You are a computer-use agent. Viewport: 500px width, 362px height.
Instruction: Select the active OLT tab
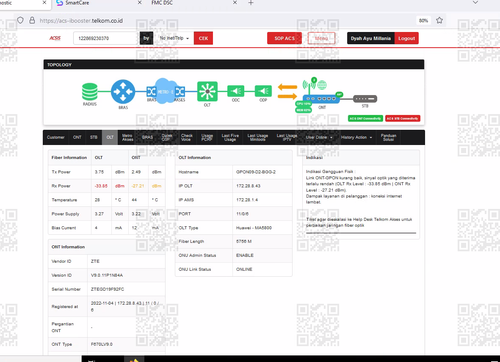[x=110, y=137]
